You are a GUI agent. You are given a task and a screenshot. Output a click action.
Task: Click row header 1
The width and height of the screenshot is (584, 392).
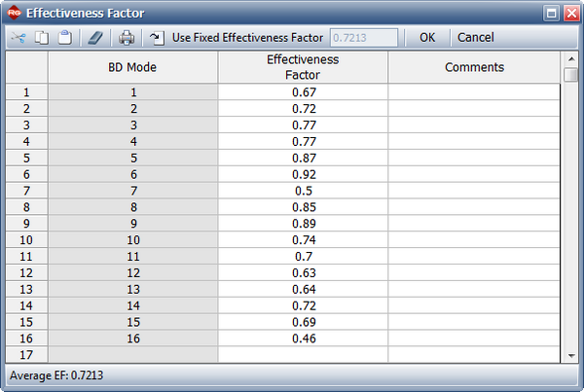point(26,92)
